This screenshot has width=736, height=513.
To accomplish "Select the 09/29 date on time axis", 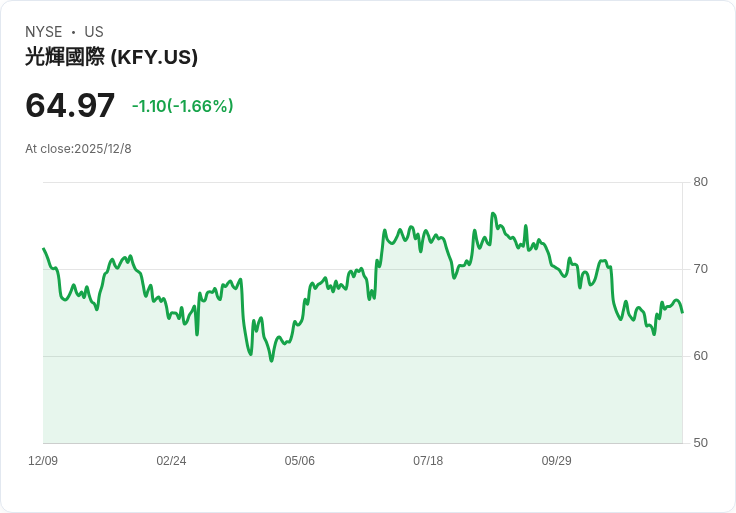I will [x=556, y=461].
